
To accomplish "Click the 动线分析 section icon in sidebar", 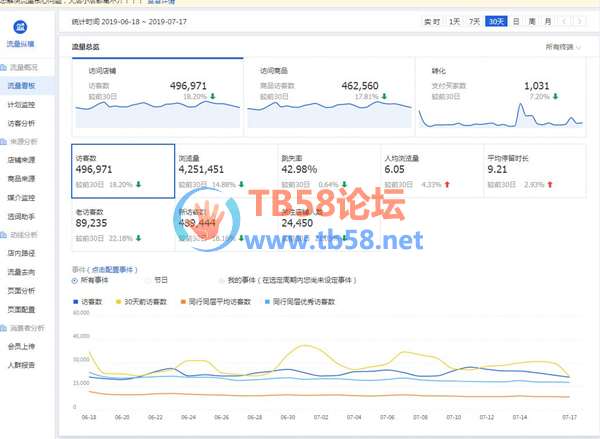I will tap(6, 236).
